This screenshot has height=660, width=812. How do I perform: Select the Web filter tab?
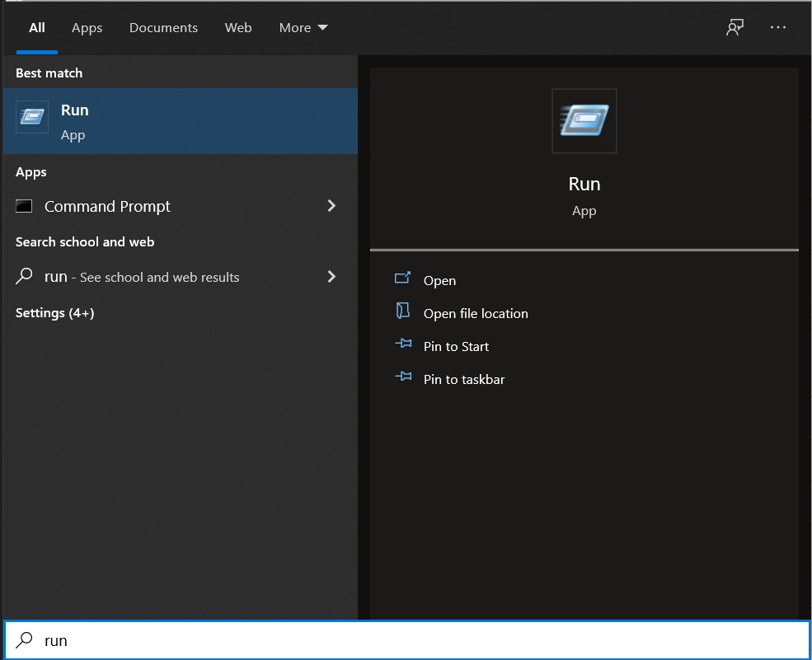pyautogui.click(x=238, y=28)
